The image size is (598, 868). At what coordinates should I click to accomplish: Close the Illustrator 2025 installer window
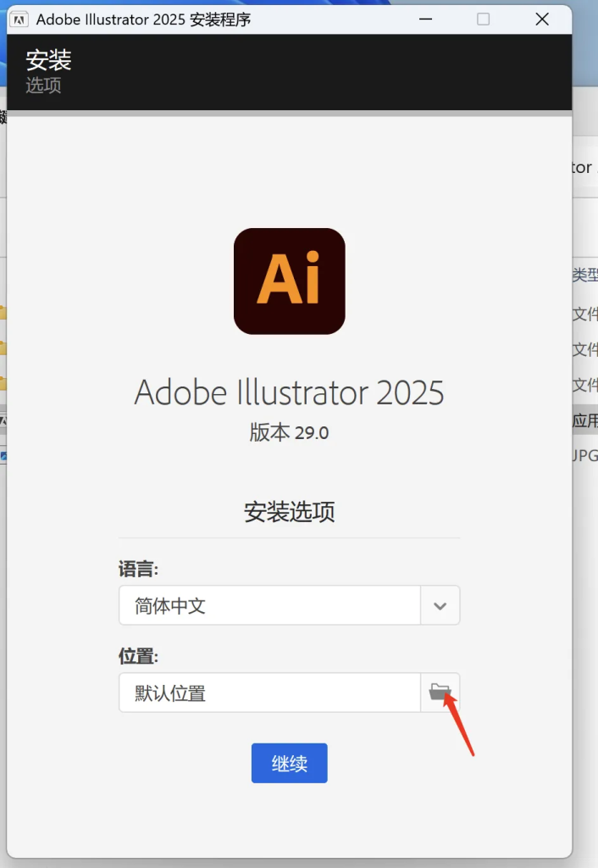(x=542, y=19)
